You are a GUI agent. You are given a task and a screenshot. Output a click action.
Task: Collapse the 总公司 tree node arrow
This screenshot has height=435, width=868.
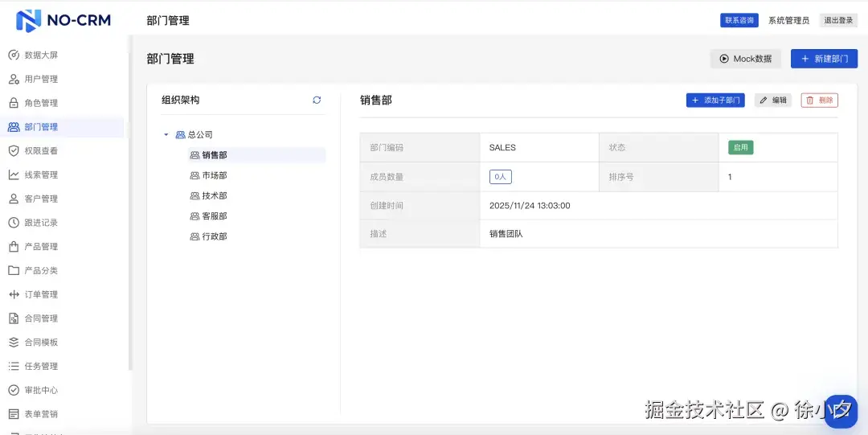166,135
